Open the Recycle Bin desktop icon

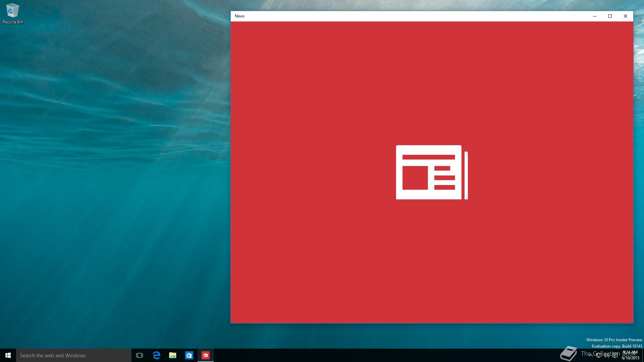point(13,14)
